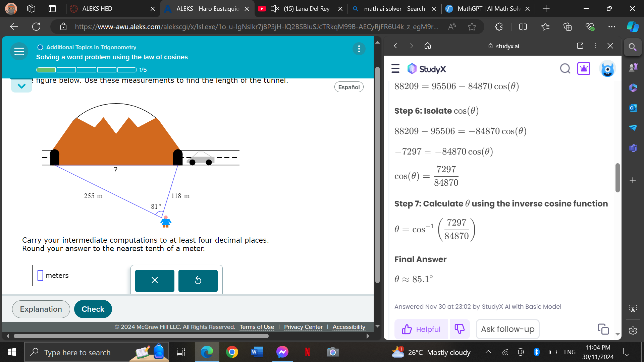Add this page to favorites star
Viewport: 644px width, 362px height.
(472, 27)
